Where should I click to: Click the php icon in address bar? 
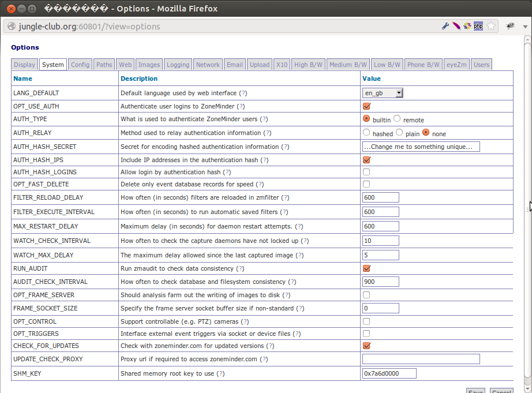(478, 26)
